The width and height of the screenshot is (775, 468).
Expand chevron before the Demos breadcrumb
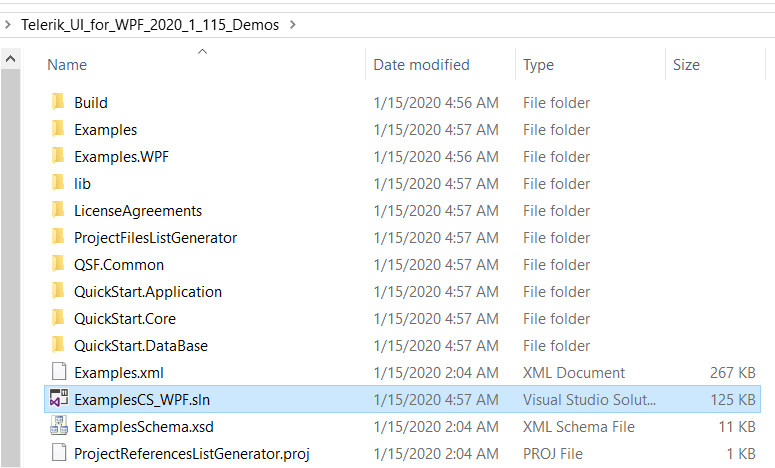point(7,24)
